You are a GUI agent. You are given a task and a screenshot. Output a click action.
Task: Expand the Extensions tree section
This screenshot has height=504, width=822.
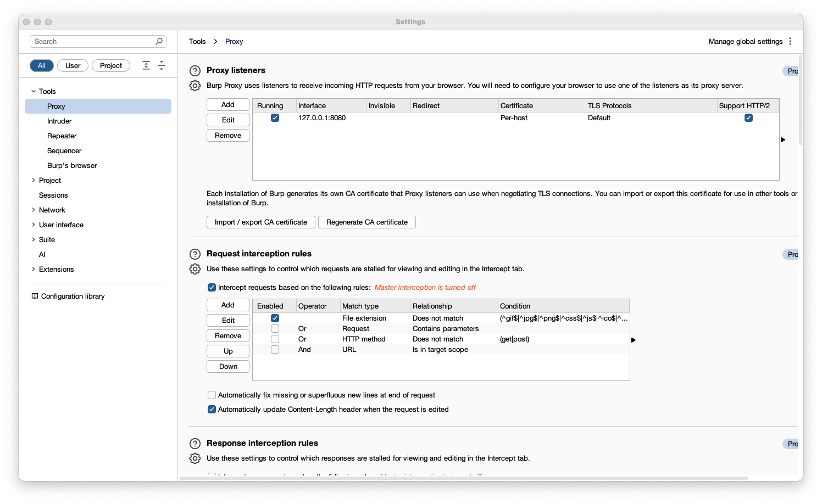(x=34, y=269)
